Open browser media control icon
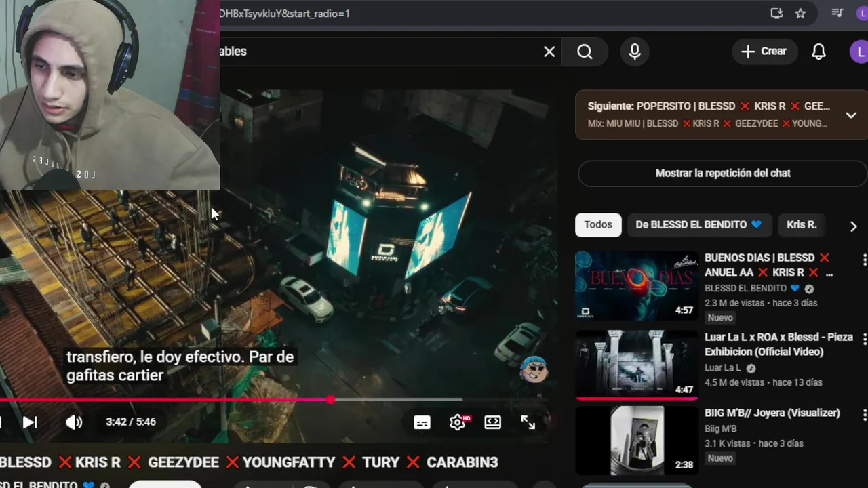Image resolution: width=868 pixels, height=488 pixels. pos(837,14)
